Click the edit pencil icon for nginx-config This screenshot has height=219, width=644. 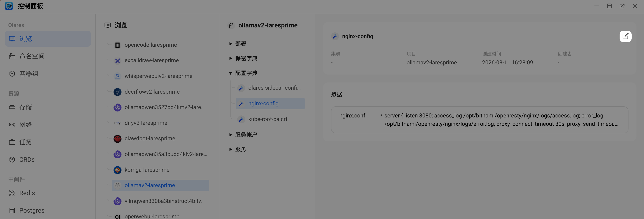click(x=626, y=36)
